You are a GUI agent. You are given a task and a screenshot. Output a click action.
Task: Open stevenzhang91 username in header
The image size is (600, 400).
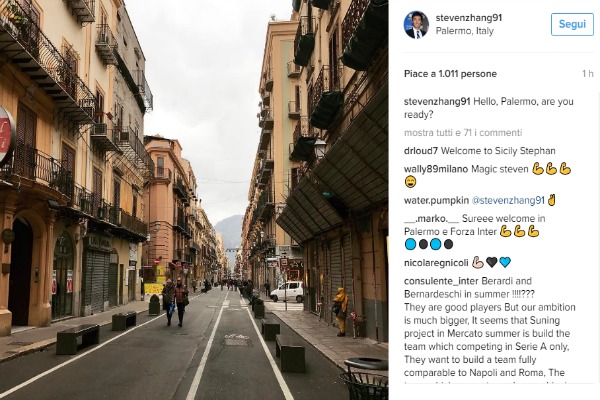pyautogui.click(x=469, y=18)
